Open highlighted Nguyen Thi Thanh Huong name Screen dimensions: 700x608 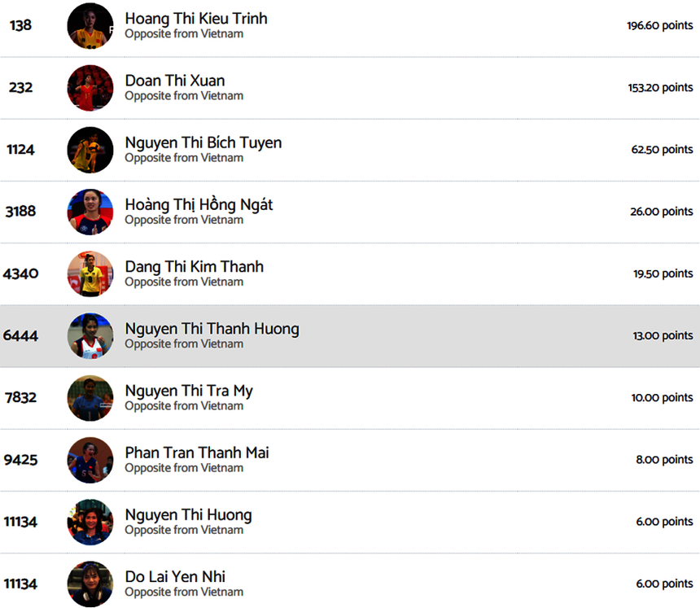(212, 329)
